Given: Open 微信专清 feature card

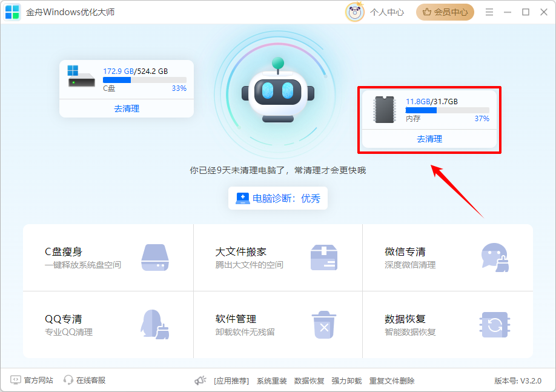Looking at the screenshot, I should point(448,257).
